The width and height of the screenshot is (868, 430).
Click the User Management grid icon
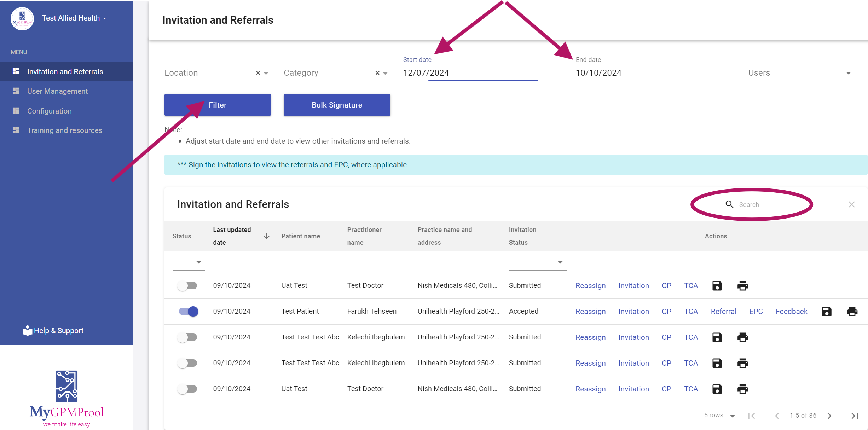(16, 91)
